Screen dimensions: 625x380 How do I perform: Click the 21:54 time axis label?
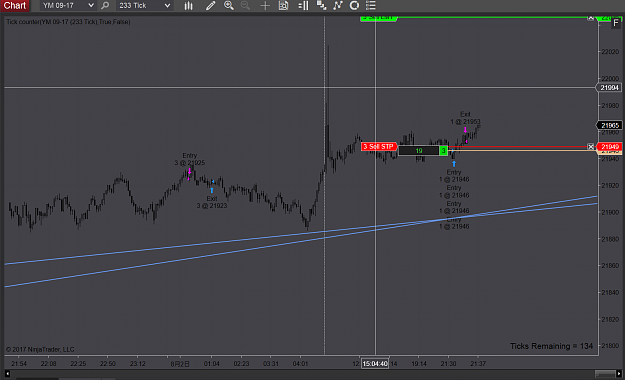(19, 364)
